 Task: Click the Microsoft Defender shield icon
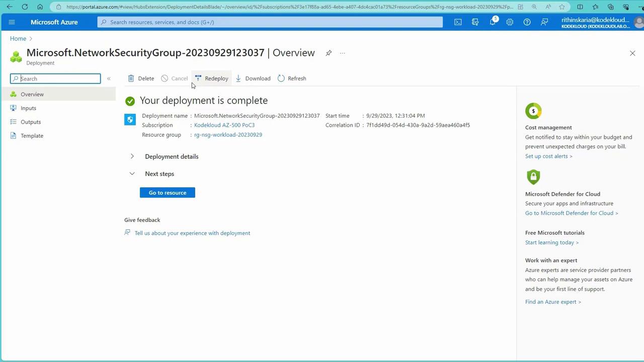coord(533,177)
